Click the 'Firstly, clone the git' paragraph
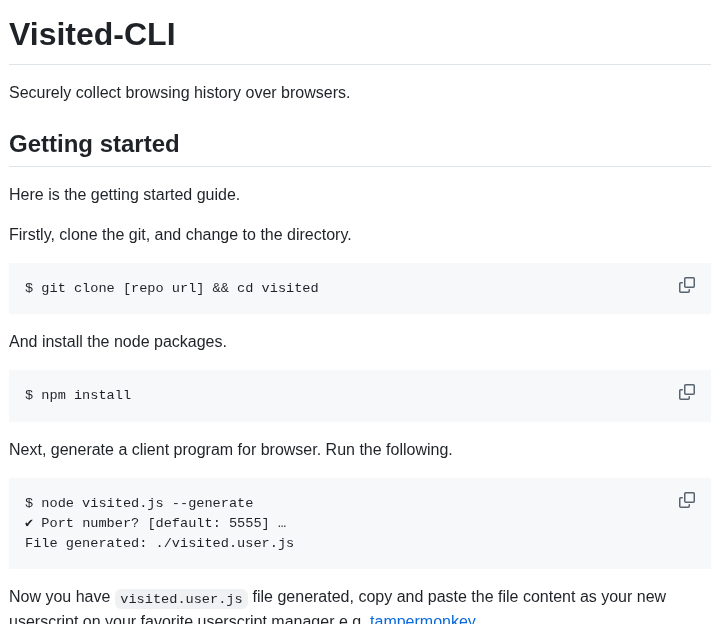Viewport: 720px width, 624px height. coord(180,235)
